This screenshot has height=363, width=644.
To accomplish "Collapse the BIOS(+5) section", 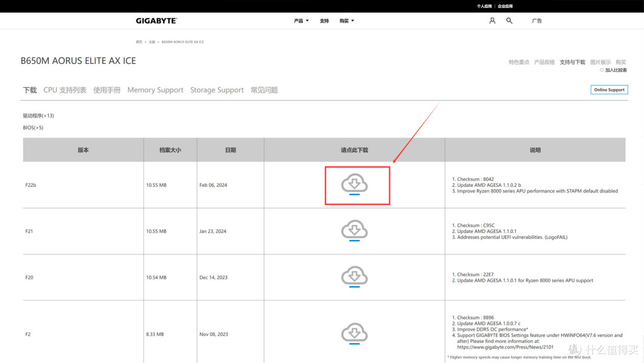I will coord(33,127).
